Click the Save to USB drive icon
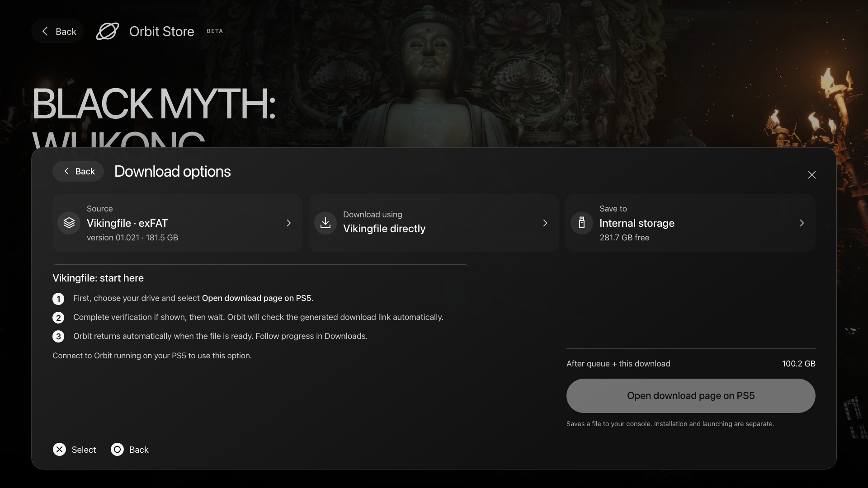Screen dimensions: 868x488 [582, 223]
